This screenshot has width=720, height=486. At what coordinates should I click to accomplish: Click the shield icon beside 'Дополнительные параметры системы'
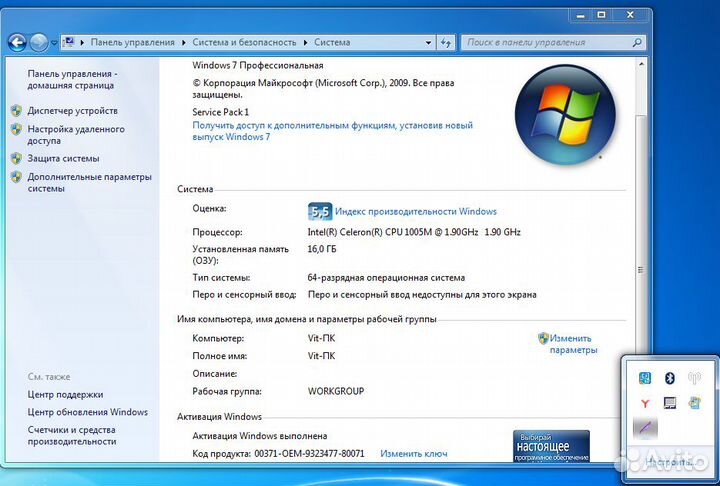coord(17,177)
